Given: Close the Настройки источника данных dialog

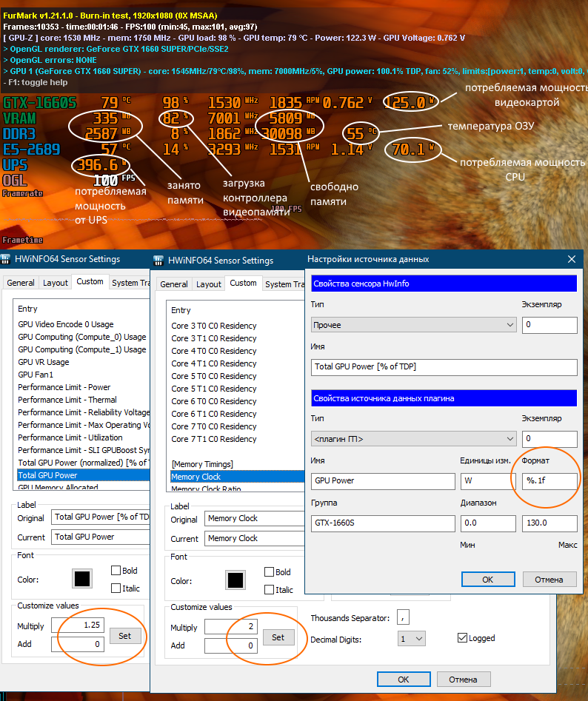Looking at the screenshot, I should pyautogui.click(x=572, y=259).
